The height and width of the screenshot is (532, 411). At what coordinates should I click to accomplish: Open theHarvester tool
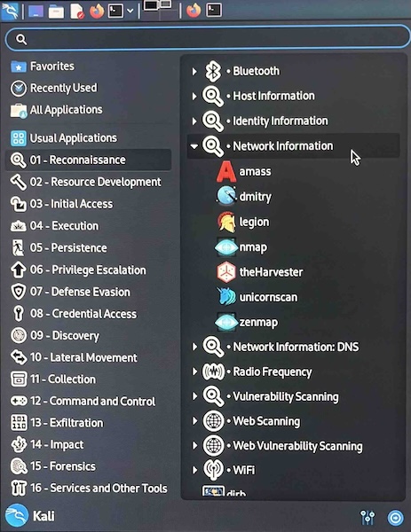(x=259, y=272)
